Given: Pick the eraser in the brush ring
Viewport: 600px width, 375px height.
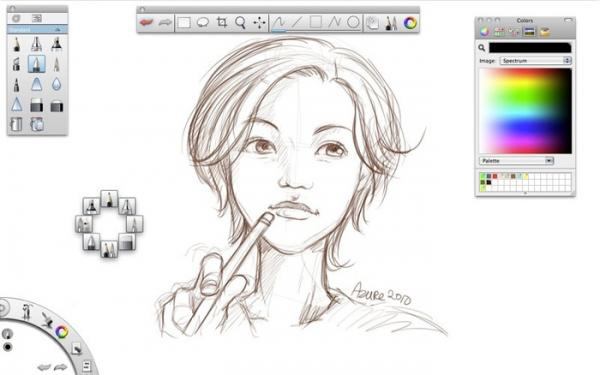Looking at the screenshot, I should [127, 242].
